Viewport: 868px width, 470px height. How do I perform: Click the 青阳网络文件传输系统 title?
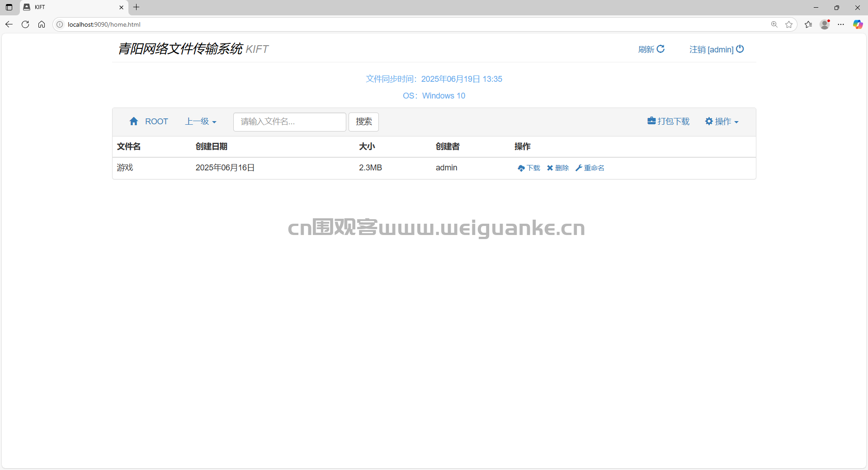pyautogui.click(x=180, y=49)
